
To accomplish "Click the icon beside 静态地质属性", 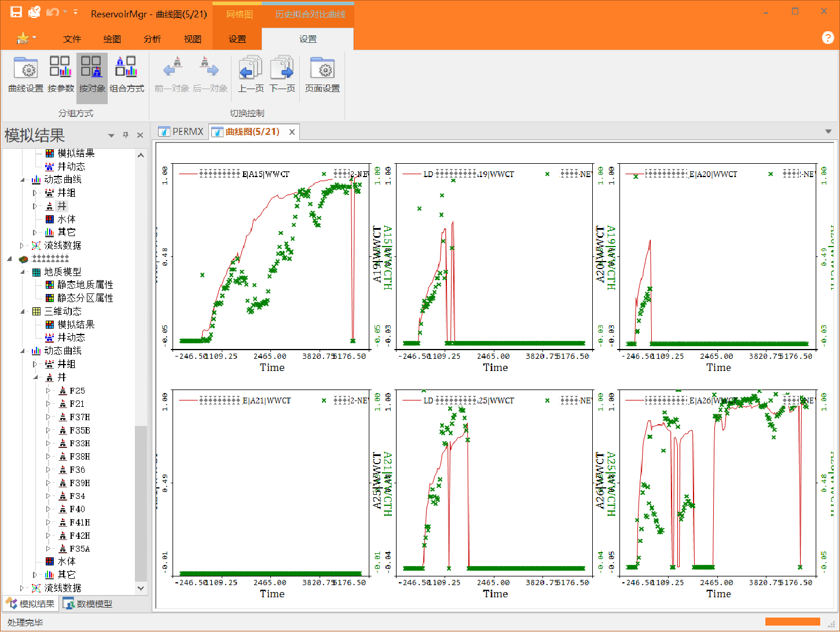I will click(50, 285).
